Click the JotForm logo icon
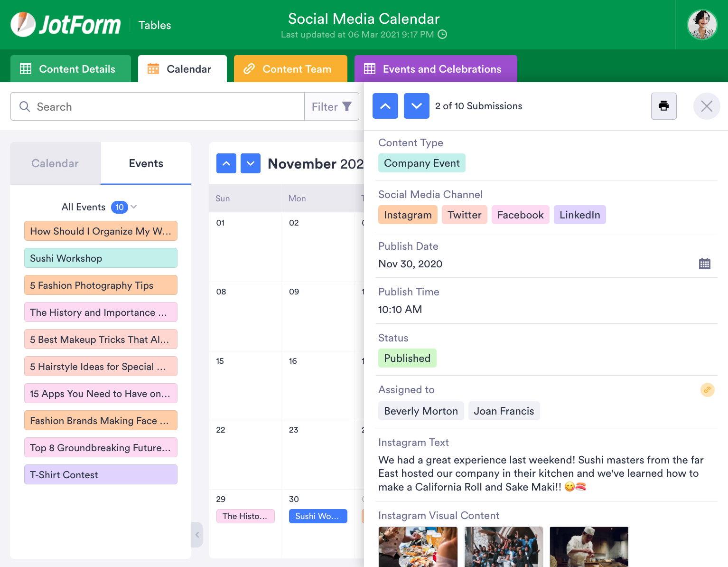Viewport: 728px width, 567px height. pyautogui.click(x=23, y=24)
